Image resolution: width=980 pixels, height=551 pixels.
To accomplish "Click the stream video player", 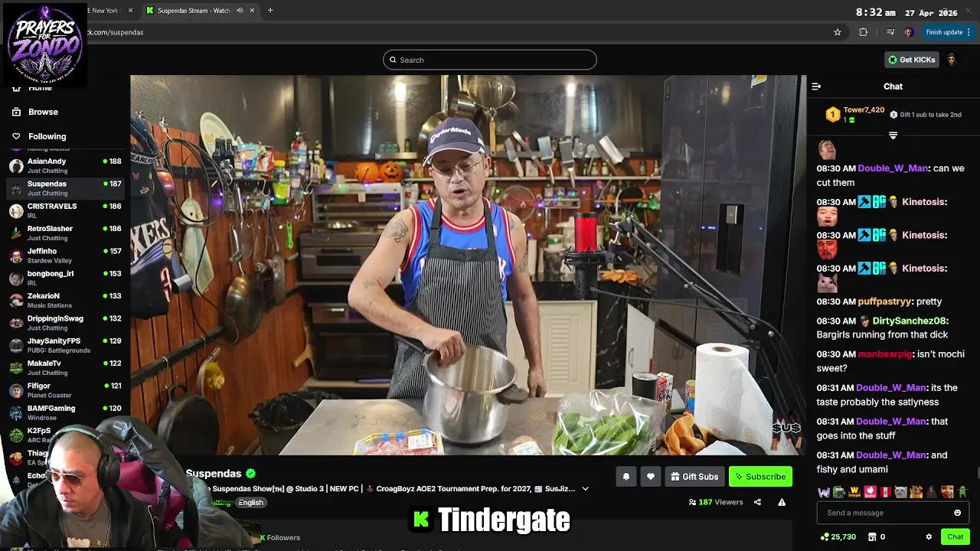I will coord(468,265).
